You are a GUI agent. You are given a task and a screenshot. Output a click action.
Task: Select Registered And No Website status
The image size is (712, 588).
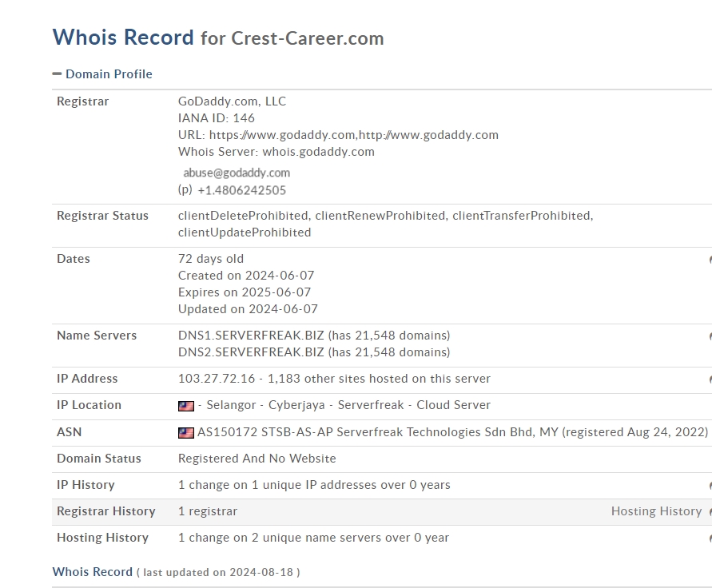click(x=257, y=459)
